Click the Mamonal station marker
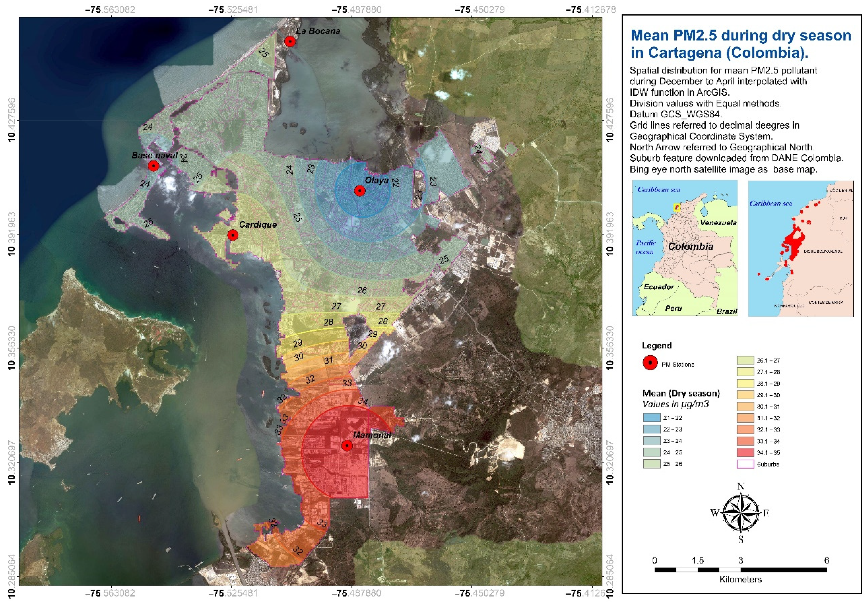 pyautogui.click(x=347, y=446)
